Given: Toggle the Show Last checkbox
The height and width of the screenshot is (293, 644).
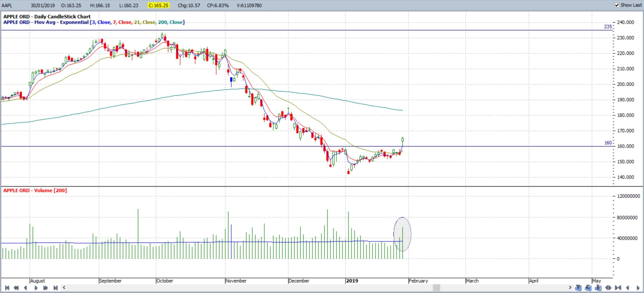Looking at the screenshot, I should coord(617,5).
